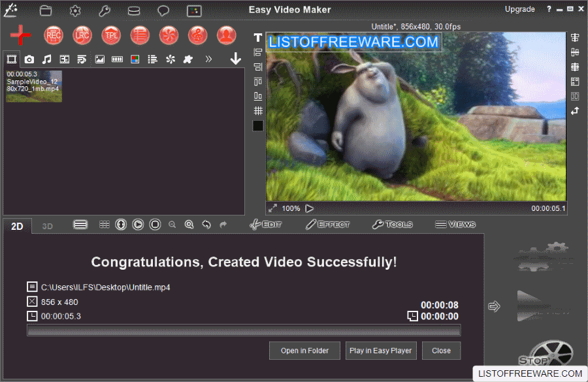Zoom out the timeline with small magnifier
The image size is (588, 382).
coord(172,225)
